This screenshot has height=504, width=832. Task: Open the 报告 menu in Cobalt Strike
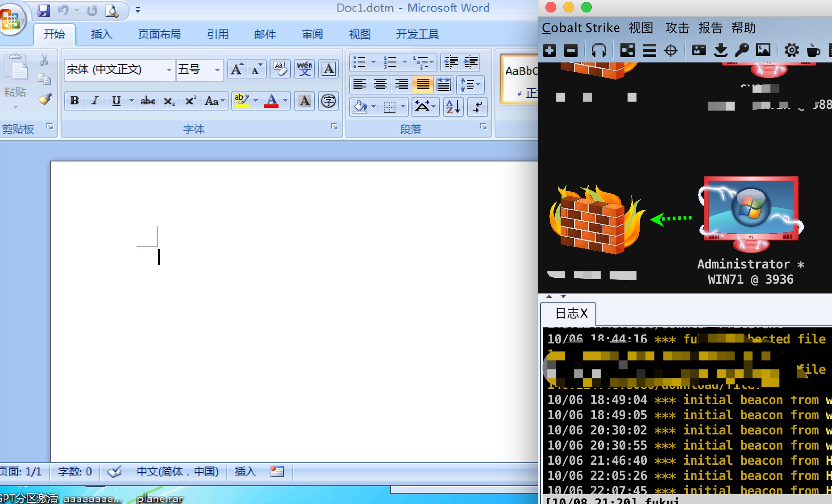pyautogui.click(x=710, y=28)
